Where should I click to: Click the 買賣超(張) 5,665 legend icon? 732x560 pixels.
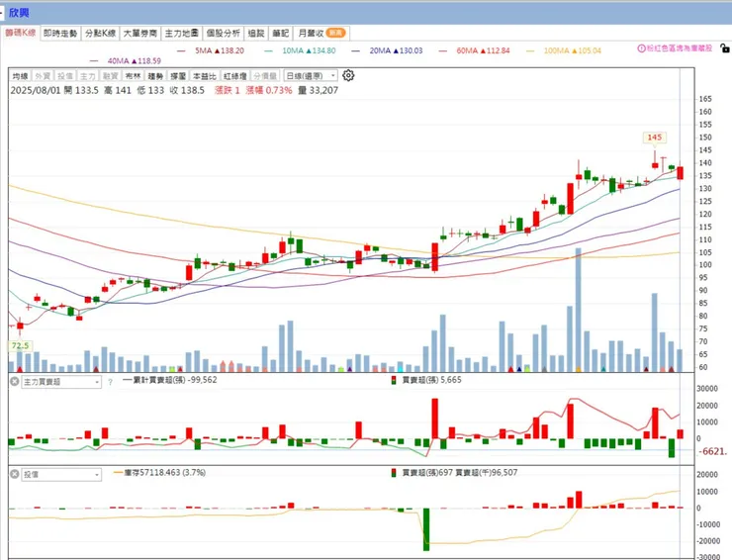tap(394, 380)
